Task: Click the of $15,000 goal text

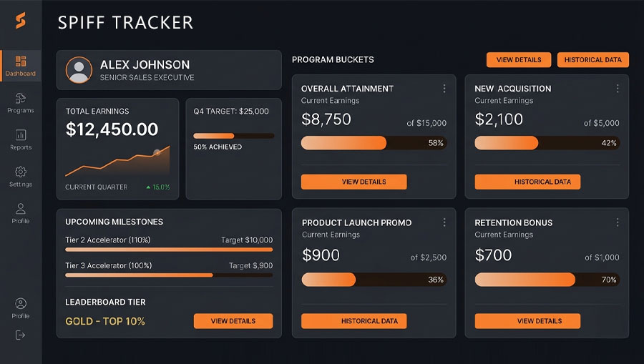Action: click(426, 123)
